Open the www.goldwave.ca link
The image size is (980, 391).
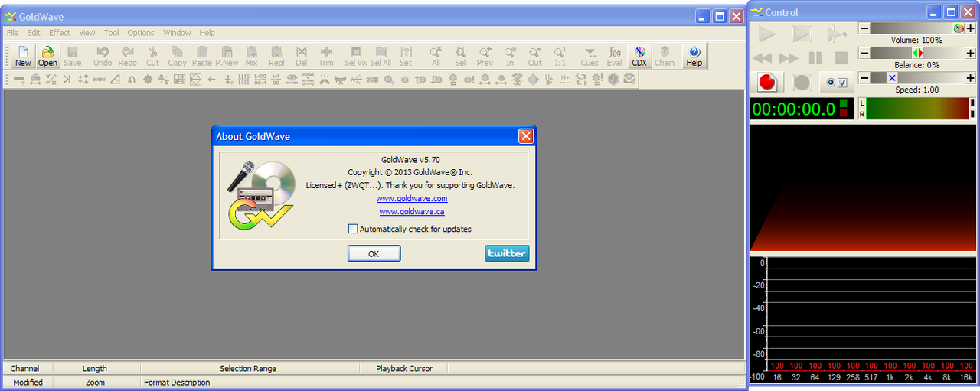coord(412,211)
